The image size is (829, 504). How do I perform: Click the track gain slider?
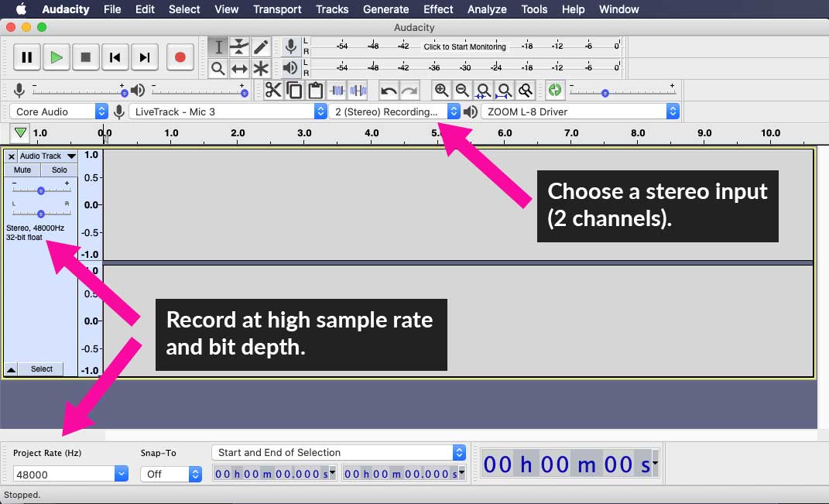coord(41,190)
